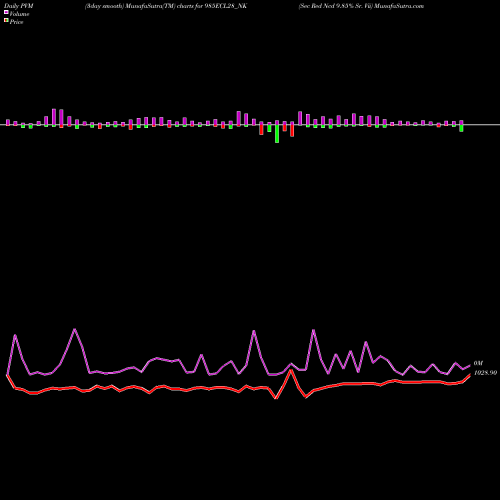Click the chart title with symbol 985ECL28_NK

click(x=166, y=6)
